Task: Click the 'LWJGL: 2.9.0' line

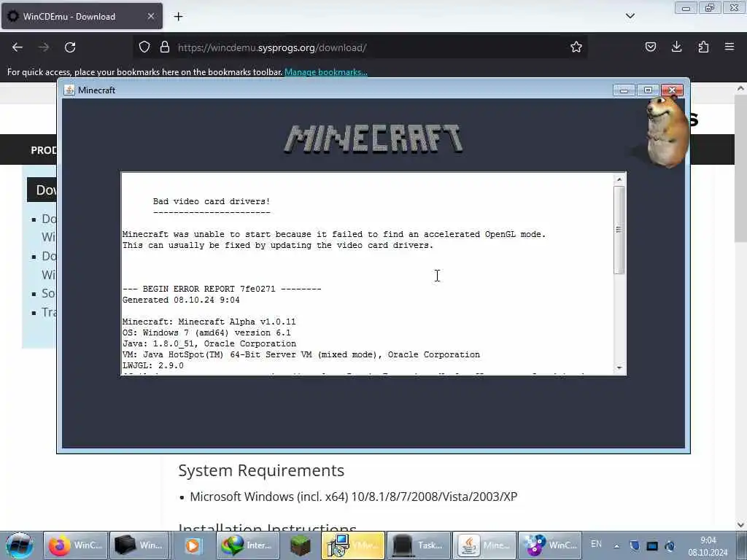Action: [153, 366]
